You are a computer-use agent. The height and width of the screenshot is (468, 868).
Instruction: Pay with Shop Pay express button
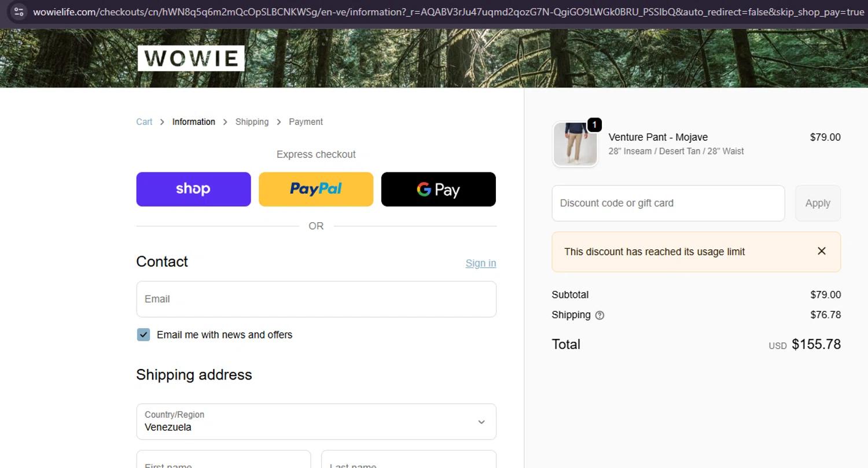(193, 189)
